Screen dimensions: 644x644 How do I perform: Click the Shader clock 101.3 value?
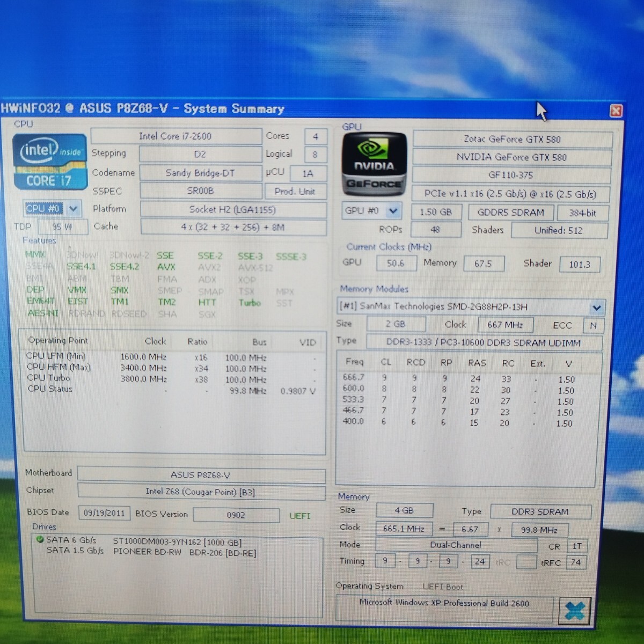coord(580,264)
